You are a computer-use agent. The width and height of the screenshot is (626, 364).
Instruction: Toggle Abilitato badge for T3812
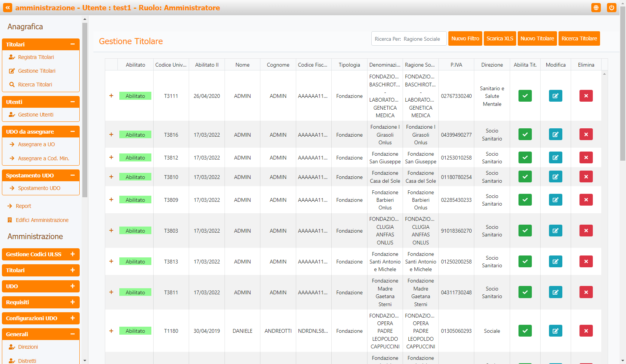coord(135,158)
